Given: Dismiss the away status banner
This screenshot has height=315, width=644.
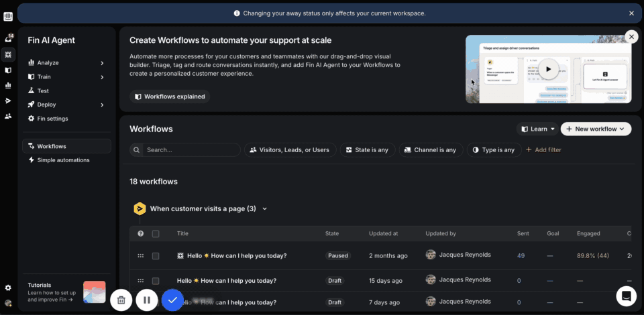Looking at the screenshot, I should click(x=632, y=13).
